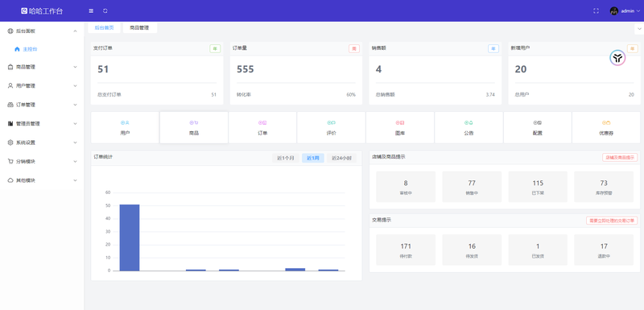Open the 公告 quick shortcut icon
The image size is (644, 310).
(469, 122)
